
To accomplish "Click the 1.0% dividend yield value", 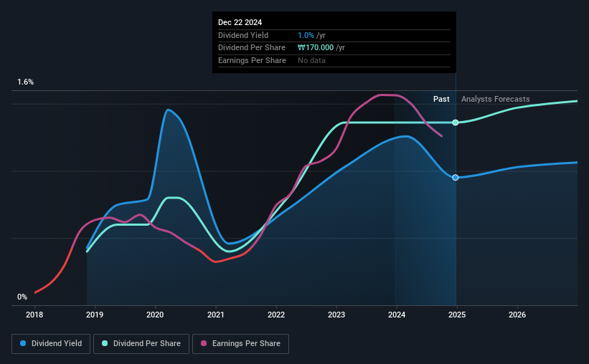I will [x=306, y=35].
